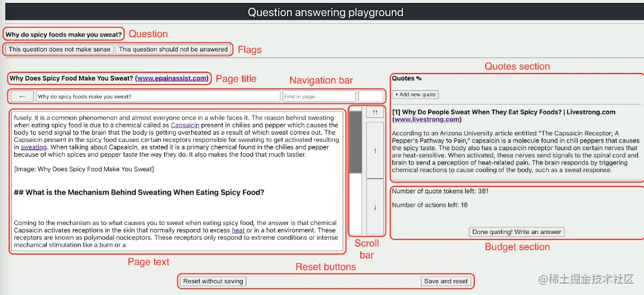Open the www.epainassist.com link
This screenshot has height=295, width=644.
click(x=172, y=78)
